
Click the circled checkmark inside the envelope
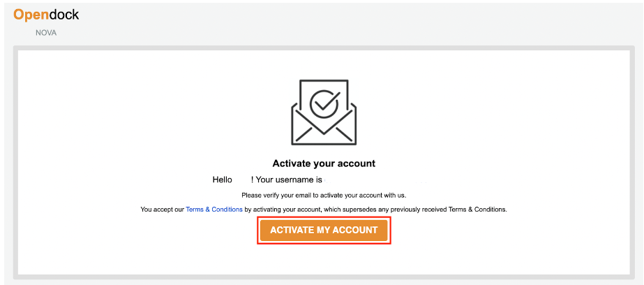[x=324, y=103]
